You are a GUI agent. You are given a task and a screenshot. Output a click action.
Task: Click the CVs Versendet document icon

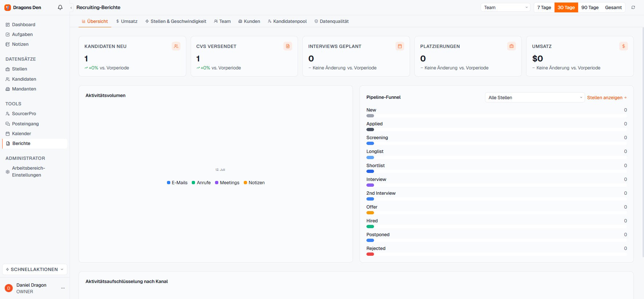(x=288, y=46)
